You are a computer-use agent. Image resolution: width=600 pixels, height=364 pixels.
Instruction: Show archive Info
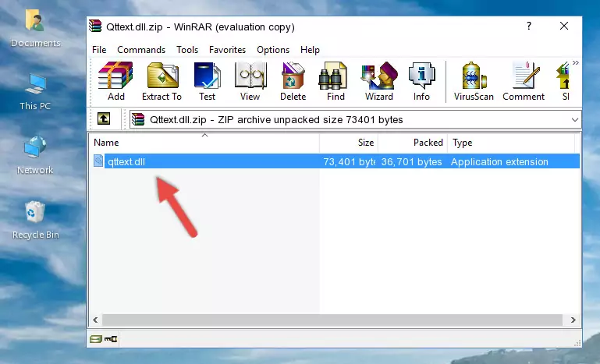(421, 81)
